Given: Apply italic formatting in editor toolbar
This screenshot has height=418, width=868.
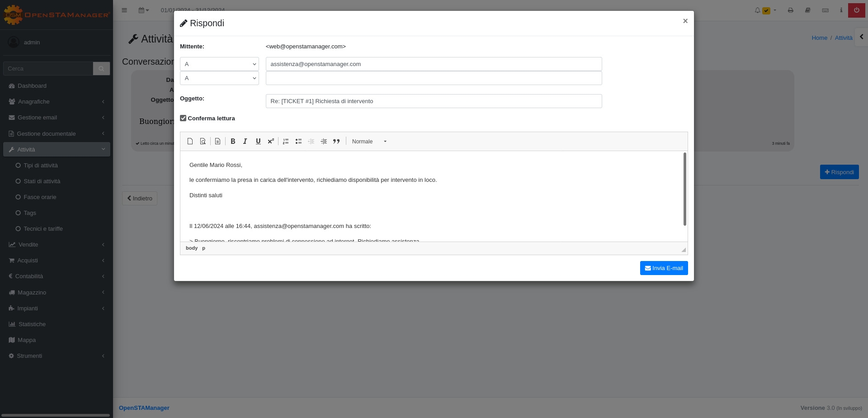Looking at the screenshot, I should (245, 142).
